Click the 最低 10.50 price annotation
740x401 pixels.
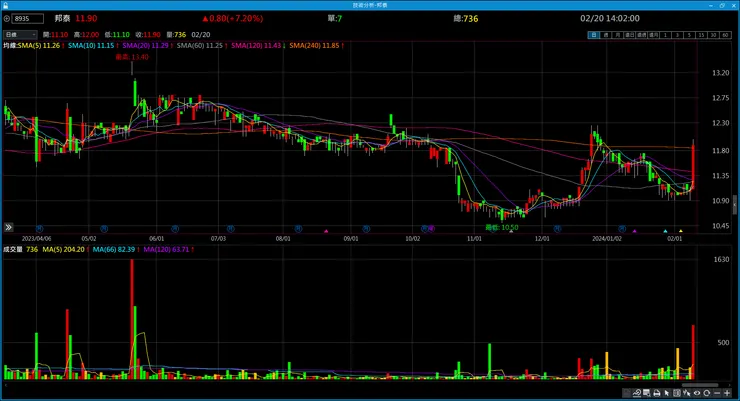[x=502, y=227]
